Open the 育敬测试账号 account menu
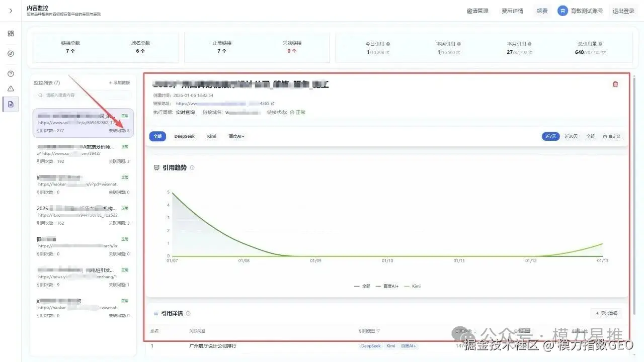This screenshot has width=644, height=362. click(587, 10)
